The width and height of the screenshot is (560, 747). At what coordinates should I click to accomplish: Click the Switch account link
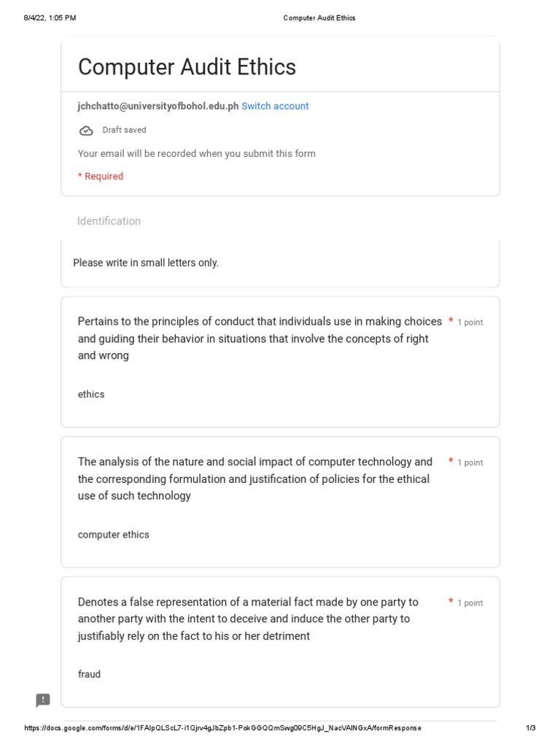click(x=275, y=107)
